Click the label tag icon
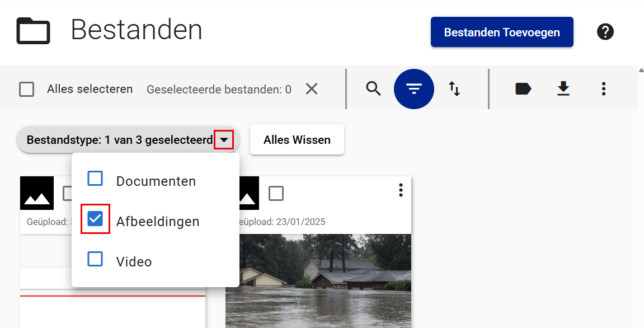 [x=523, y=88]
